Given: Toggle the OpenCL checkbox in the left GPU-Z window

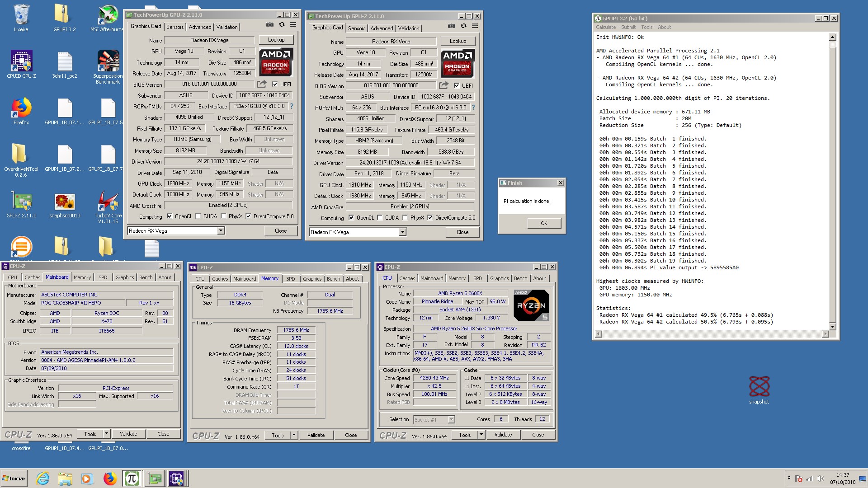Looking at the screenshot, I should coord(170,216).
